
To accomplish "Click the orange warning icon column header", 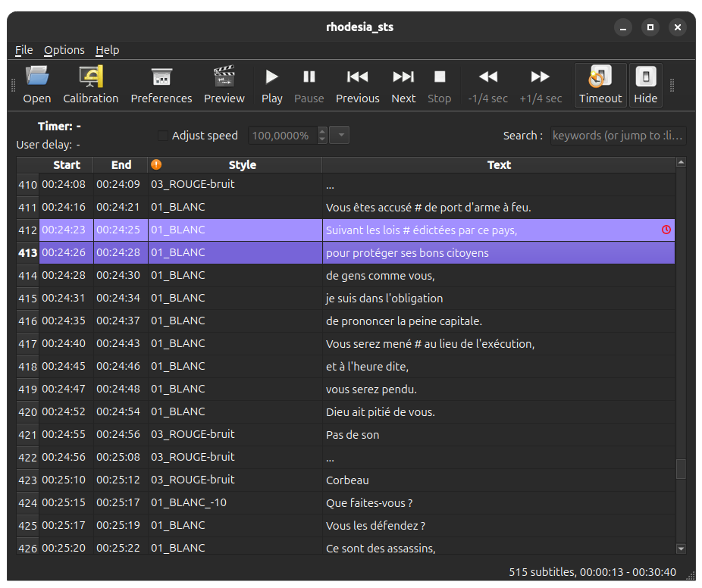I will click(x=156, y=164).
